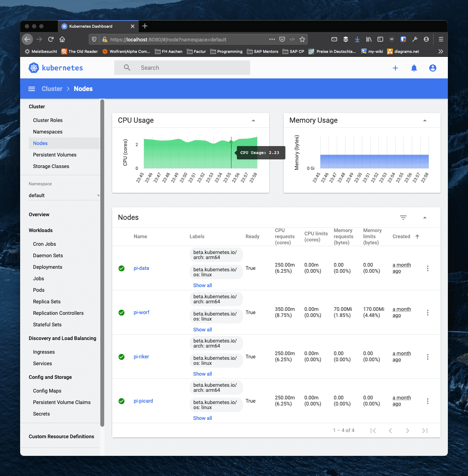468x476 pixels.
Task: Go to previous page of nodes
Action: point(390,431)
